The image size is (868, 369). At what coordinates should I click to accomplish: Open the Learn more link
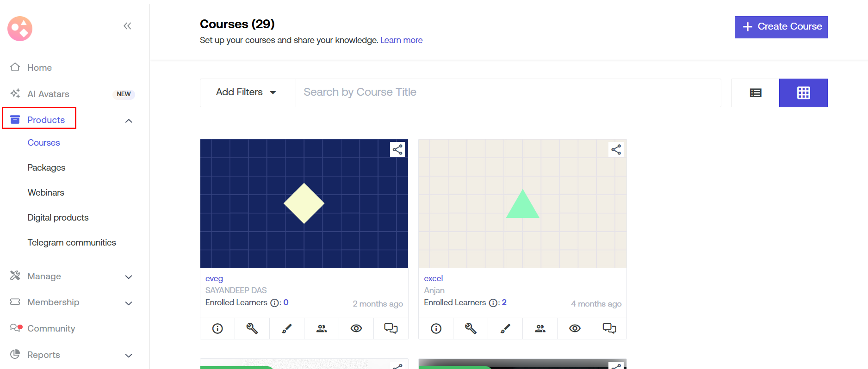click(x=401, y=40)
